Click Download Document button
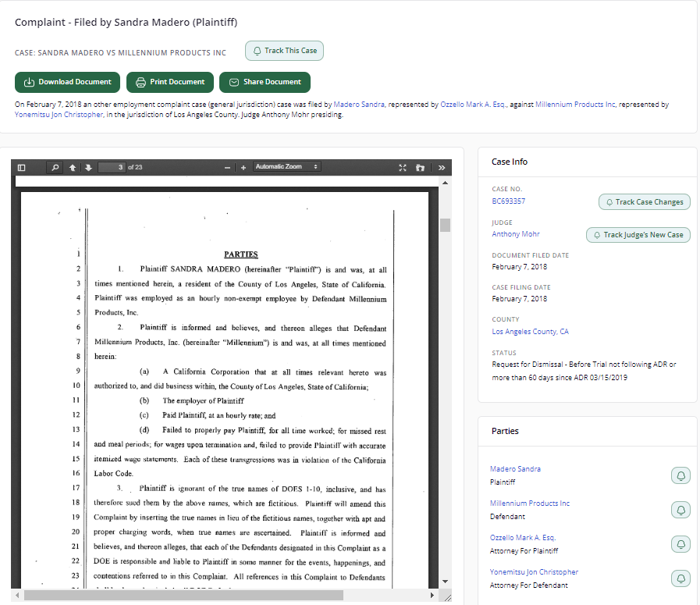 (67, 82)
